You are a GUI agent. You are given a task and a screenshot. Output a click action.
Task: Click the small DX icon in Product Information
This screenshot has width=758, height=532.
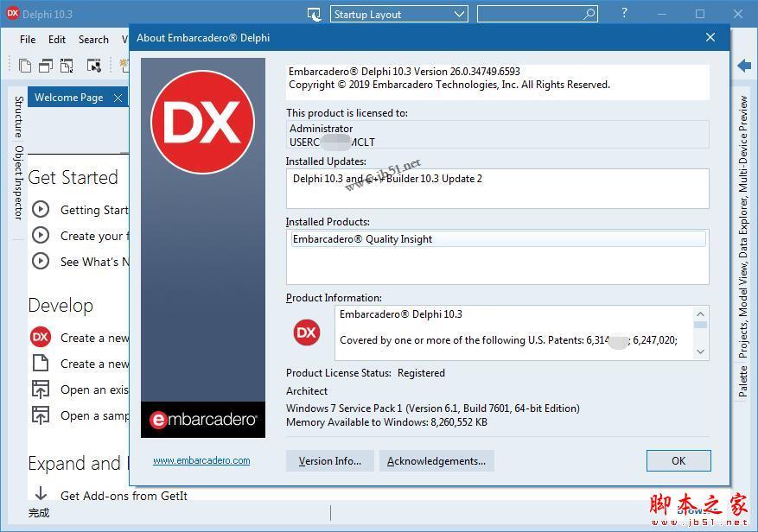coord(307,332)
